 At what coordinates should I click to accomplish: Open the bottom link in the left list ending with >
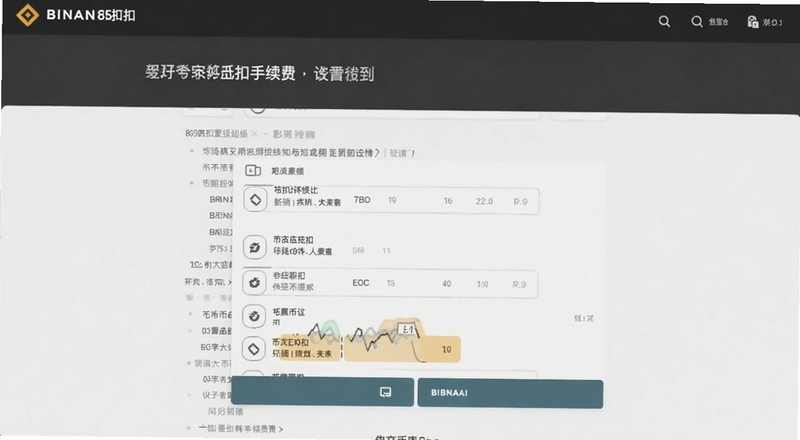coord(241,429)
